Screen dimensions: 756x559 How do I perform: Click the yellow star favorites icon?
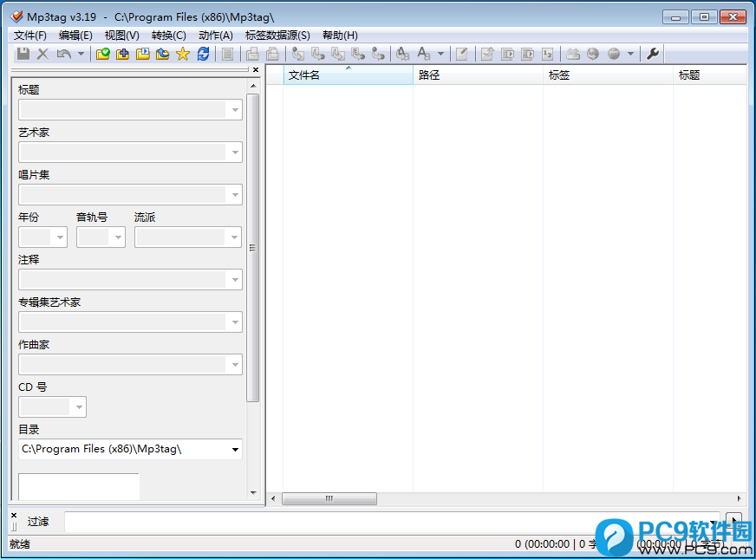pyautogui.click(x=182, y=54)
